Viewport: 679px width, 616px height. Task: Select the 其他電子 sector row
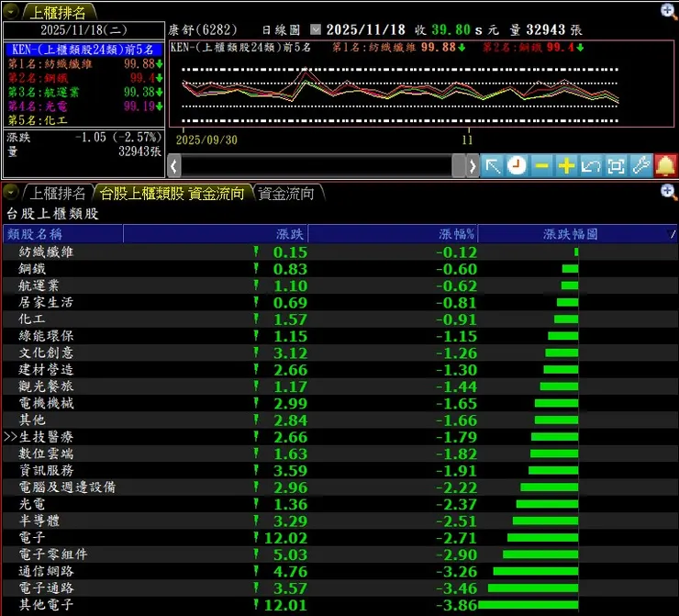coord(339,605)
